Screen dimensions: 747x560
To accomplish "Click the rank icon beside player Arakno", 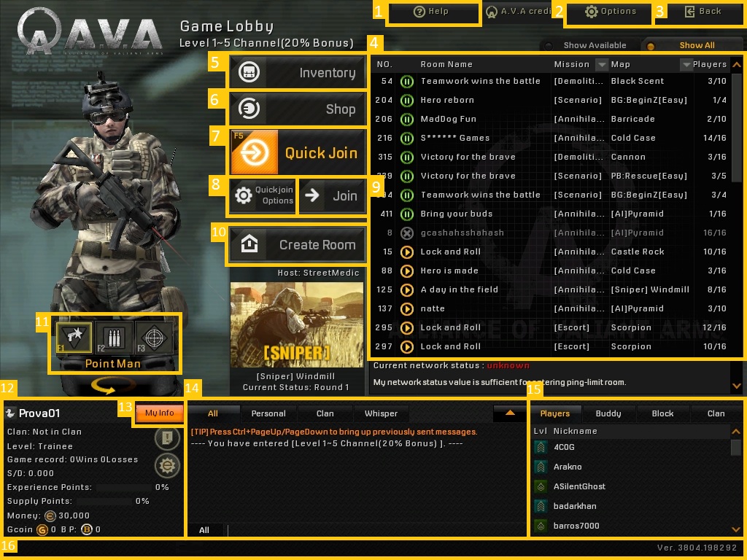I will (541, 467).
